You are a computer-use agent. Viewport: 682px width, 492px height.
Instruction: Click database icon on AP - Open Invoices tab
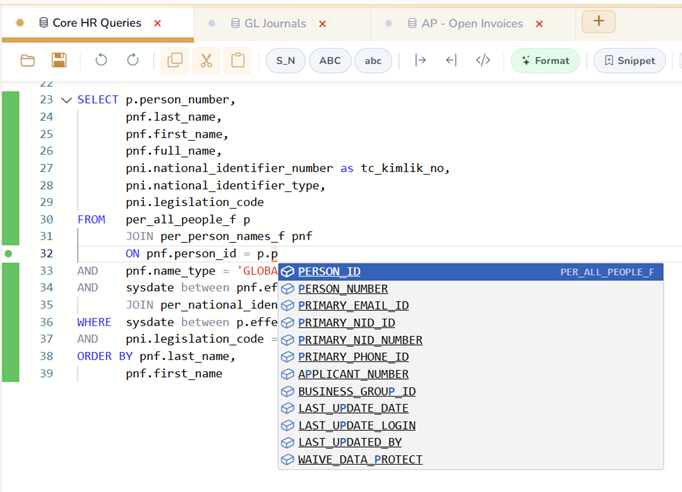(x=412, y=23)
